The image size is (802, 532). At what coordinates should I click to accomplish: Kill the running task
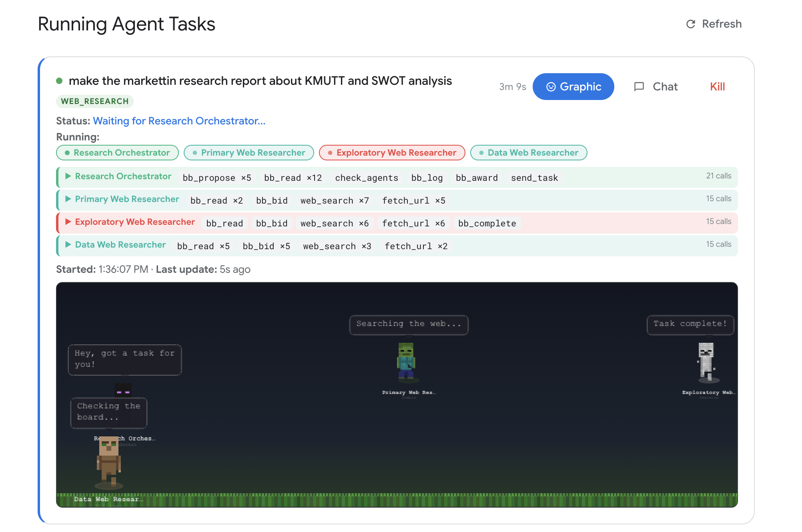pos(717,86)
